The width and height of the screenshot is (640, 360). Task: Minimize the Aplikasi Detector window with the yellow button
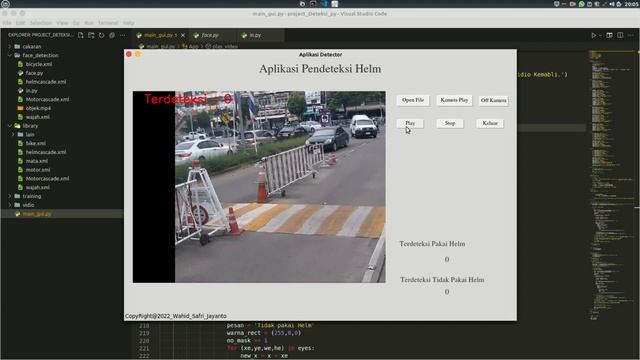138,54
